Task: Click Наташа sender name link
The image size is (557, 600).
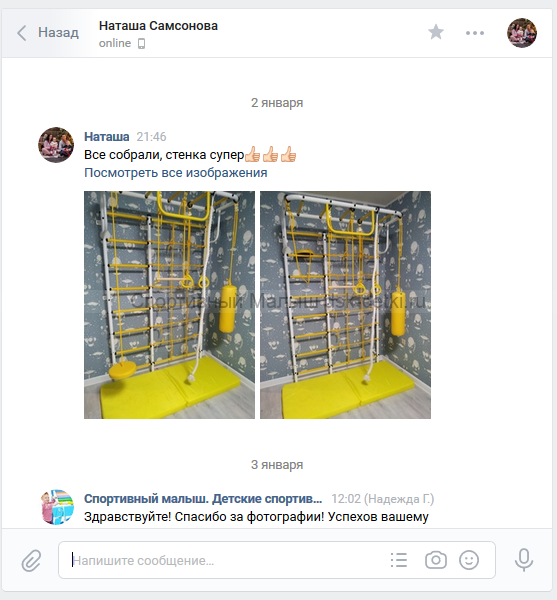Action: pos(107,137)
